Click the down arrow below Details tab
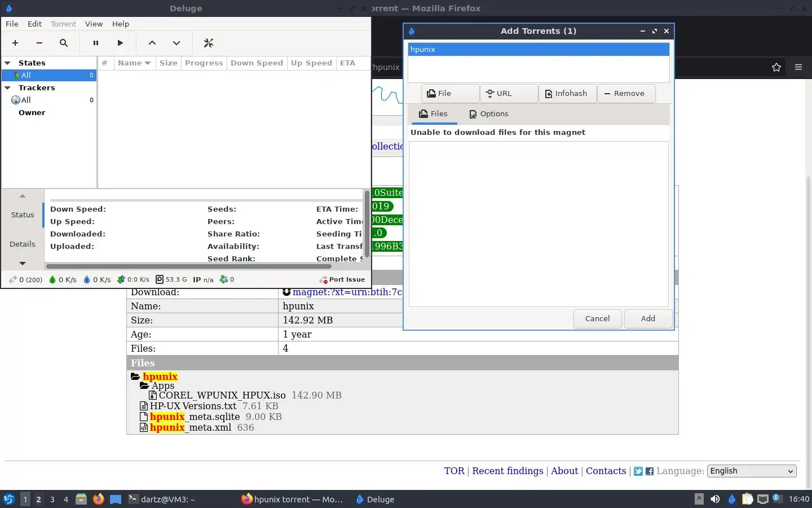This screenshot has height=508, width=812. coord(23,263)
